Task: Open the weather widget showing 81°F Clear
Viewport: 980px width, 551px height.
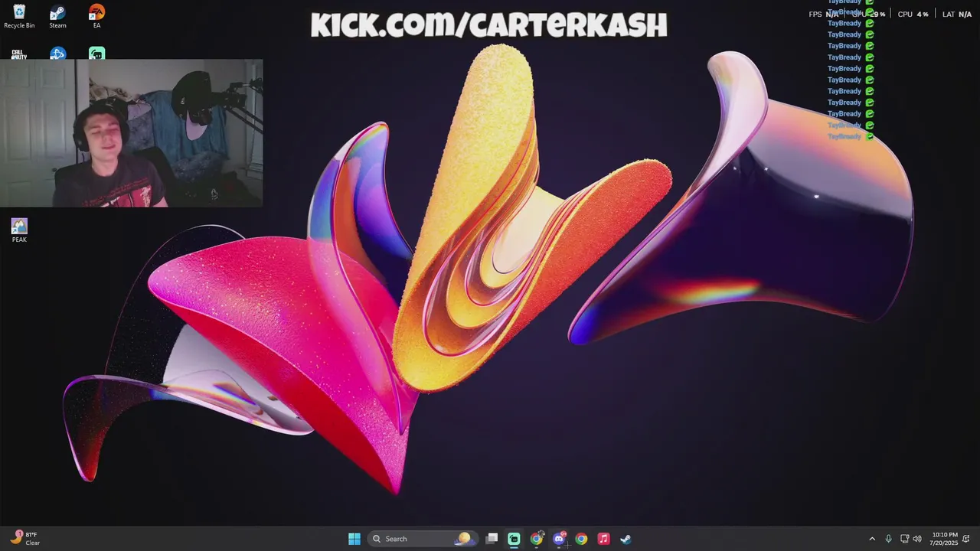Action: tap(25, 539)
